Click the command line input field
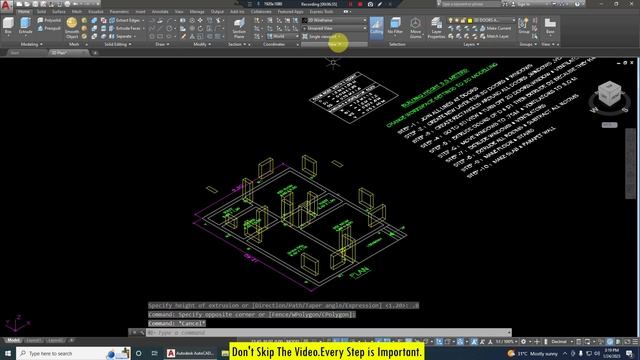Screen dimensions: 640x360 (328, 333)
